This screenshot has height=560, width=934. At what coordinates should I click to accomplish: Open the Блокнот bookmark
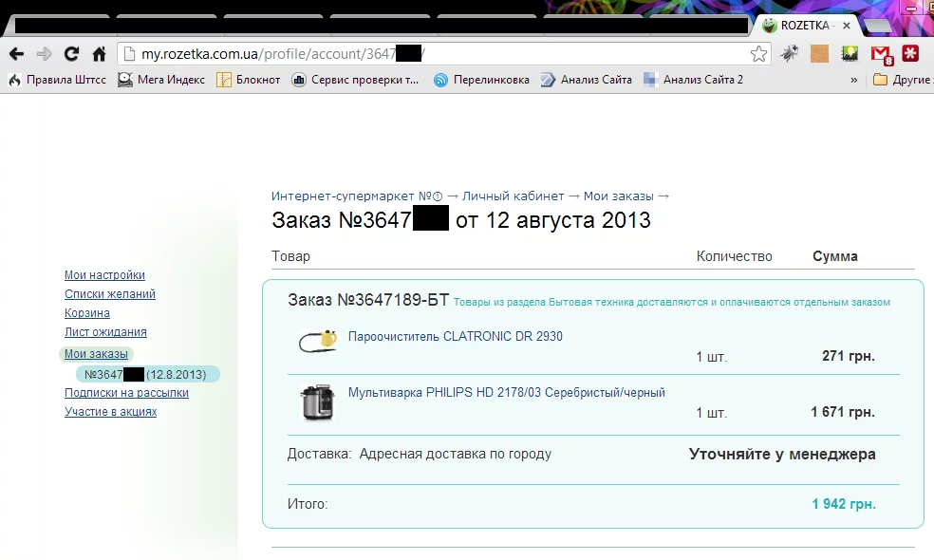coord(249,80)
